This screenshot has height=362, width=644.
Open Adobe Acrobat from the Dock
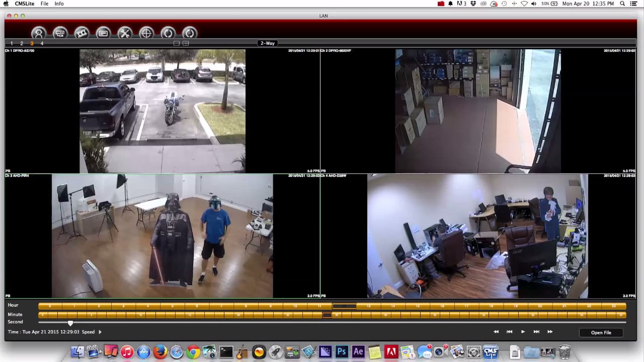point(391,352)
